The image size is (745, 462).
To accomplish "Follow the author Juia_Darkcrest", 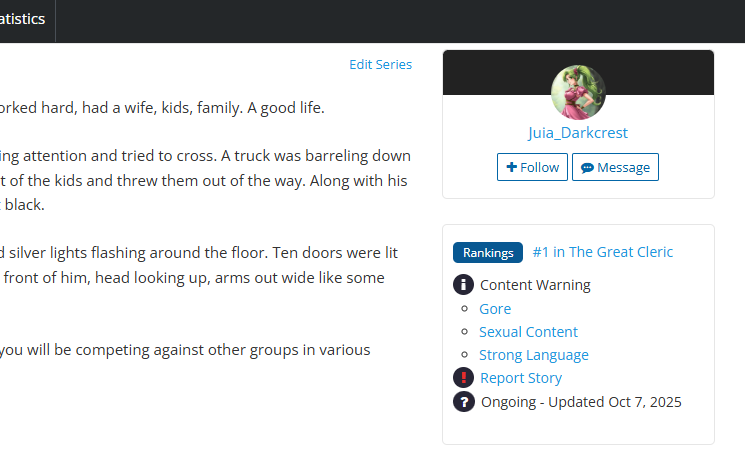I will click(x=532, y=167).
